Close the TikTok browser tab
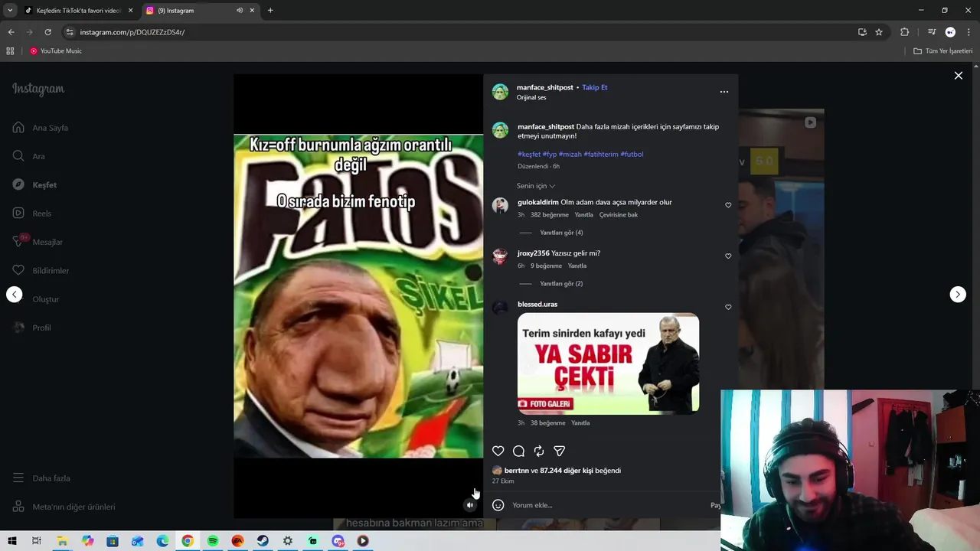This screenshot has width=980, height=551. (x=130, y=11)
